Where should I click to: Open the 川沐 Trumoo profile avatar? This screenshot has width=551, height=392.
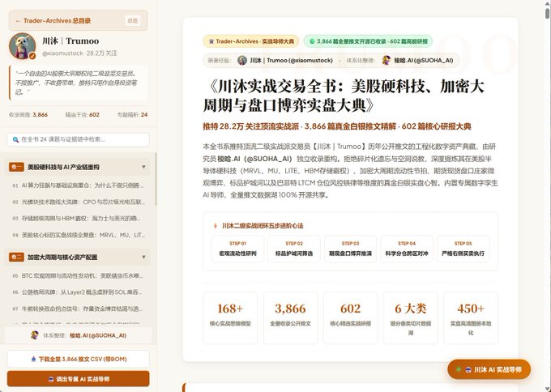(x=22, y=46)
